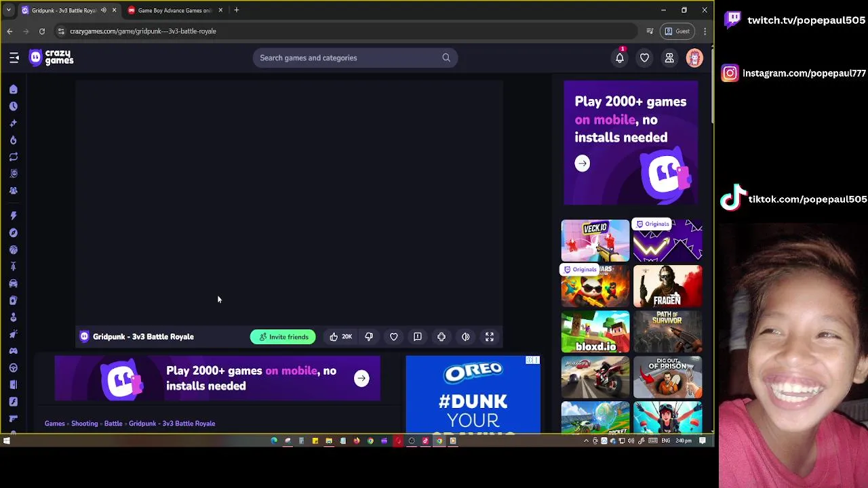The height and width of the screenshot is (488, 868).
Task: Open Originals icon in the sidebar
Action: (13, 174)
